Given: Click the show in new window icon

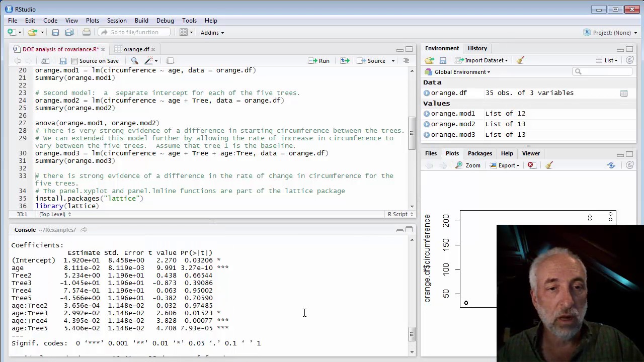Looking at the screenshot, I should (45, 61).
